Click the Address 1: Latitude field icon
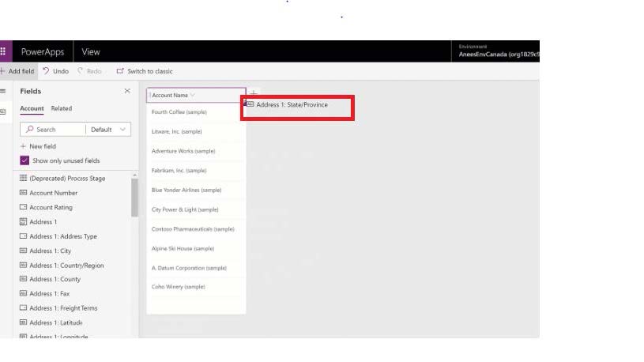644x362 pixels. (x=24, y=322)
